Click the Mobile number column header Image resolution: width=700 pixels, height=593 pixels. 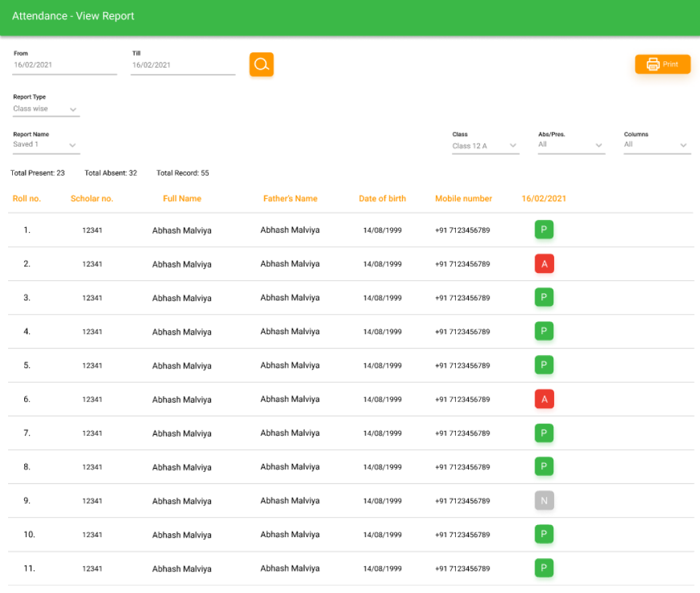[463, 198]
